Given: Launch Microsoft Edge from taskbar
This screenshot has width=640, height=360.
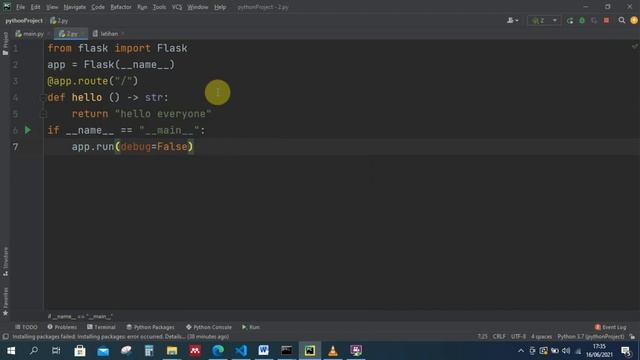Looking at the screenshot, I should click(x=218, y=351).
